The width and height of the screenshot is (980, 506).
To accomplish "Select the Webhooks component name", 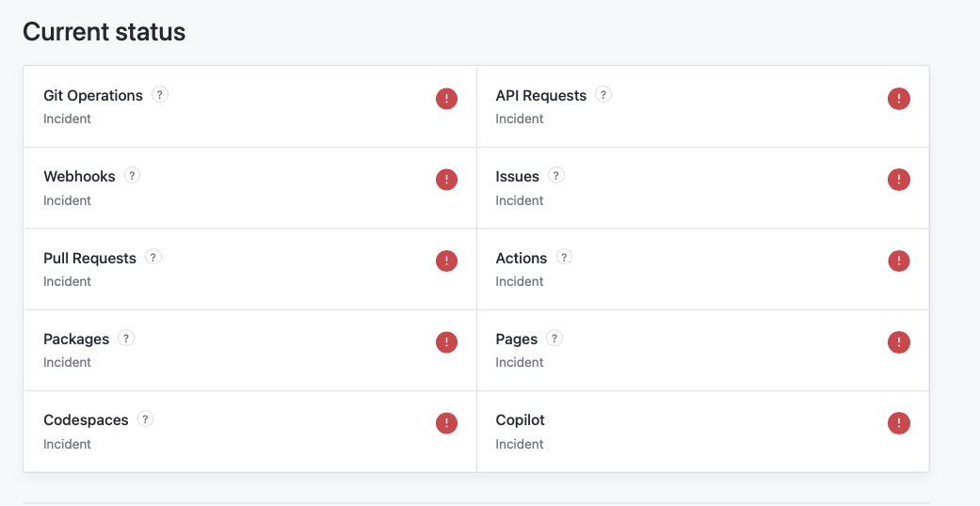I will pos(79,177).
